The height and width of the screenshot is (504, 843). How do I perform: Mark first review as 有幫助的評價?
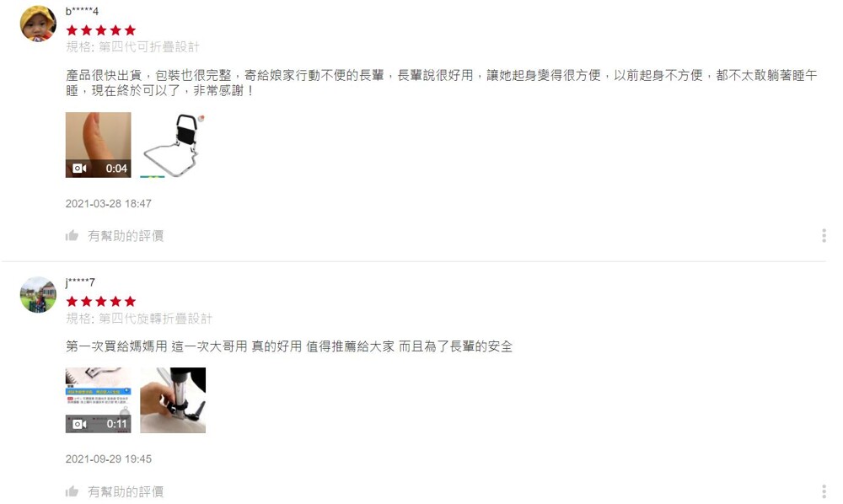pyautogui.click(x=126, y=235)
